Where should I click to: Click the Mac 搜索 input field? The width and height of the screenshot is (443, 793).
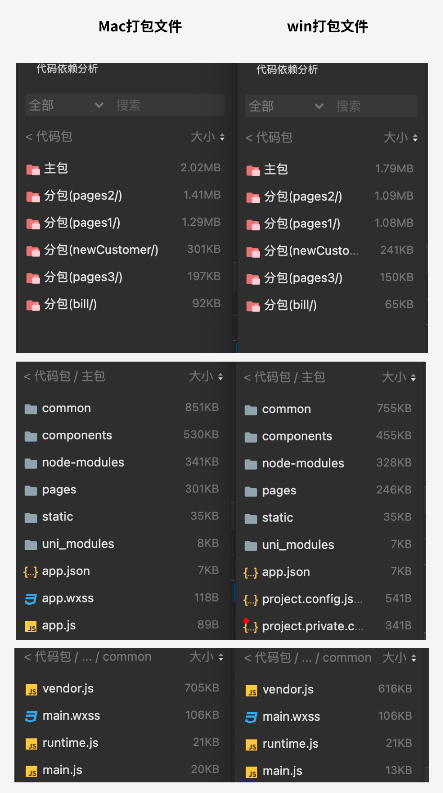[168, 105]
